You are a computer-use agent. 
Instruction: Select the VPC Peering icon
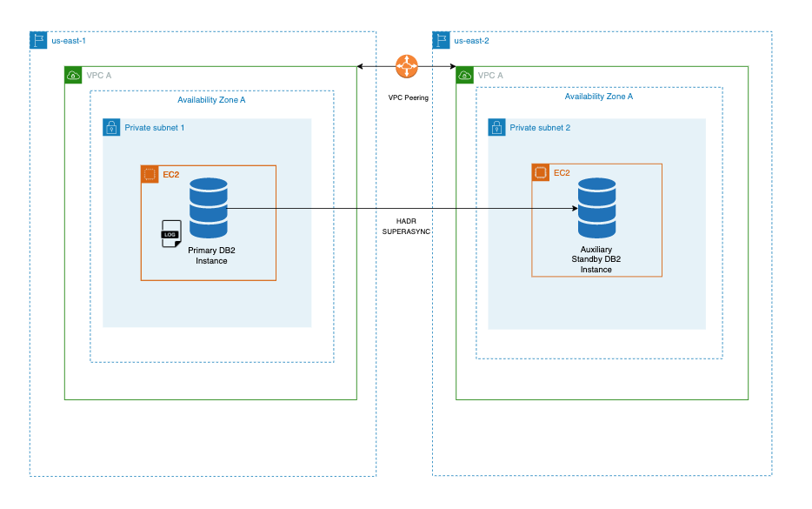coord(406,66)
